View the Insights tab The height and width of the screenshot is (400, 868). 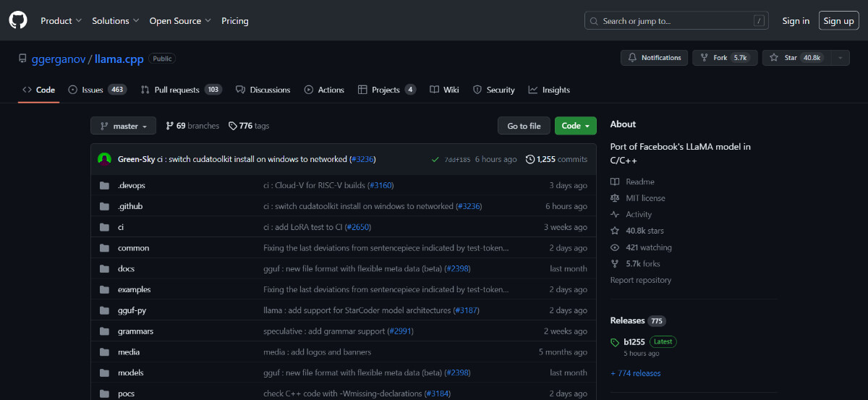[x=549, y=90]
